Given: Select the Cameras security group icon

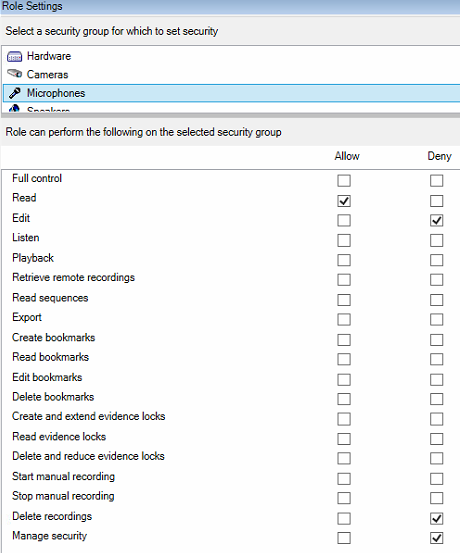Looking at the screenshot, I should (14, 74).
